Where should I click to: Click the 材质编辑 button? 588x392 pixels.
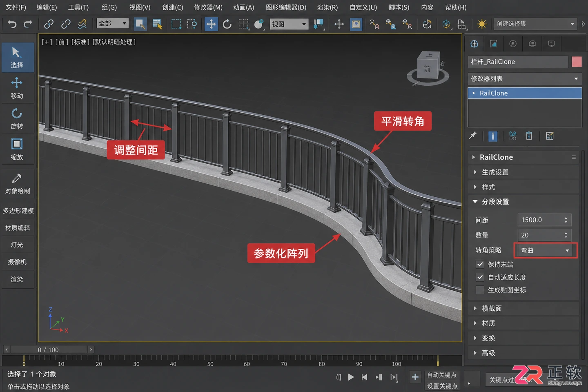[x=18, y=228]
